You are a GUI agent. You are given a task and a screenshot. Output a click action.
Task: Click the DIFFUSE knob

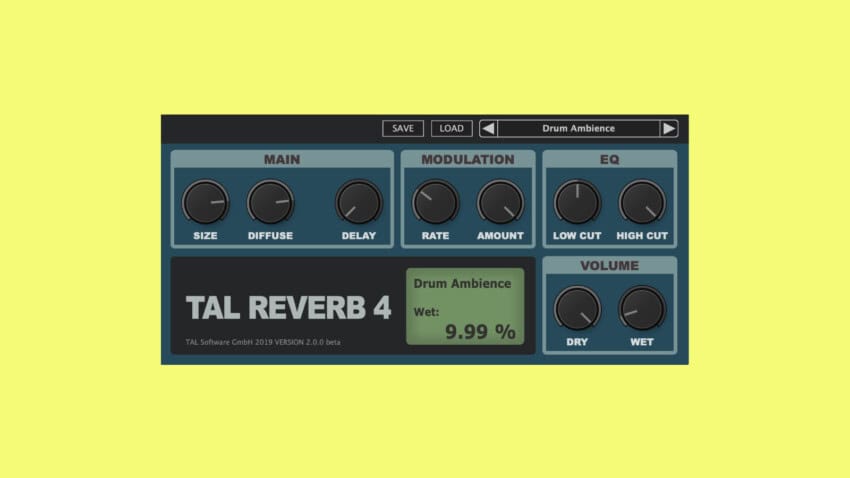pyautogui.click(x=271, y=202)
